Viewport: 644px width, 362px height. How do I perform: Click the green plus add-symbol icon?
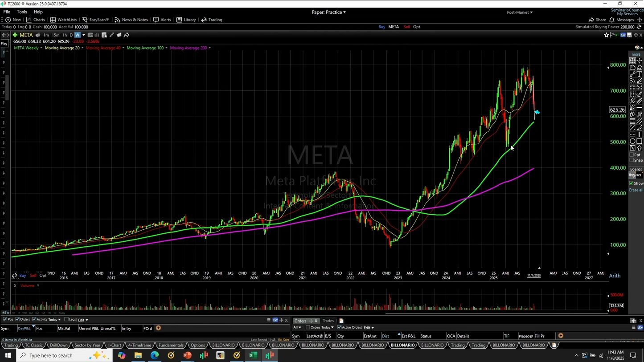pyautogui.click(x=15, y=35)
